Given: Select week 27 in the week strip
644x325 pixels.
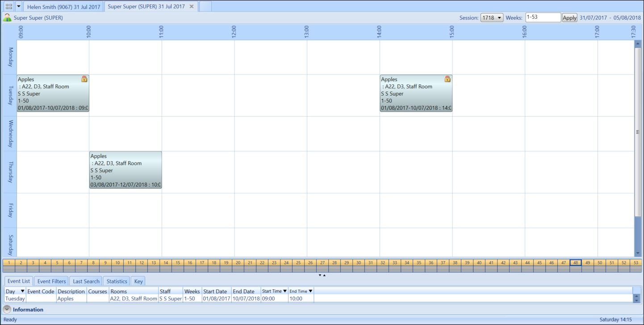Looking at the screenshot, I should click(322, 263).
